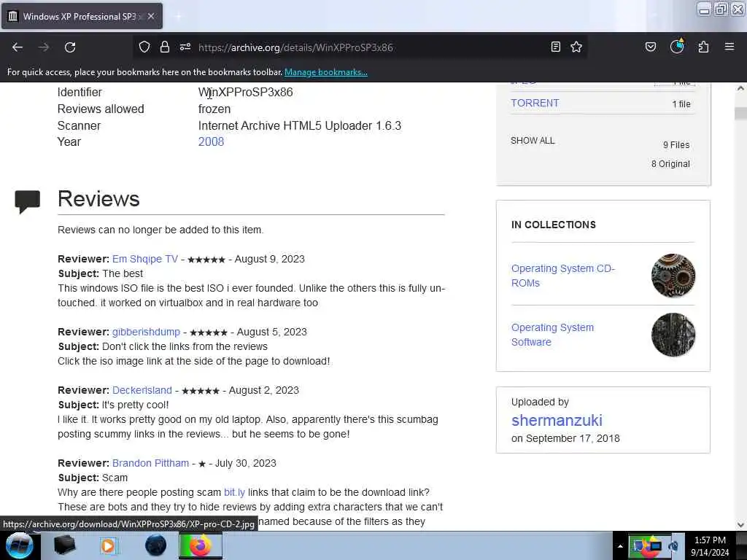Click the forward navigation arrow

[x=44, y=47]
